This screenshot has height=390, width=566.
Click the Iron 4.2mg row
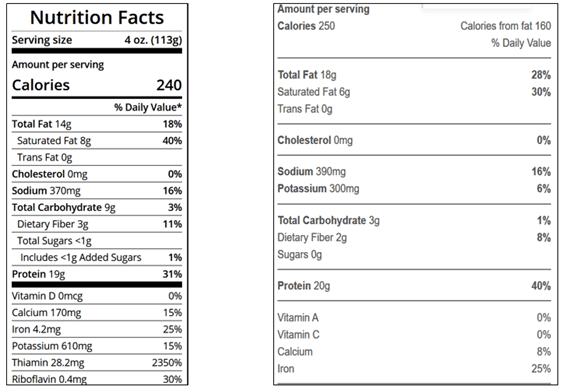tap(97, 329)
